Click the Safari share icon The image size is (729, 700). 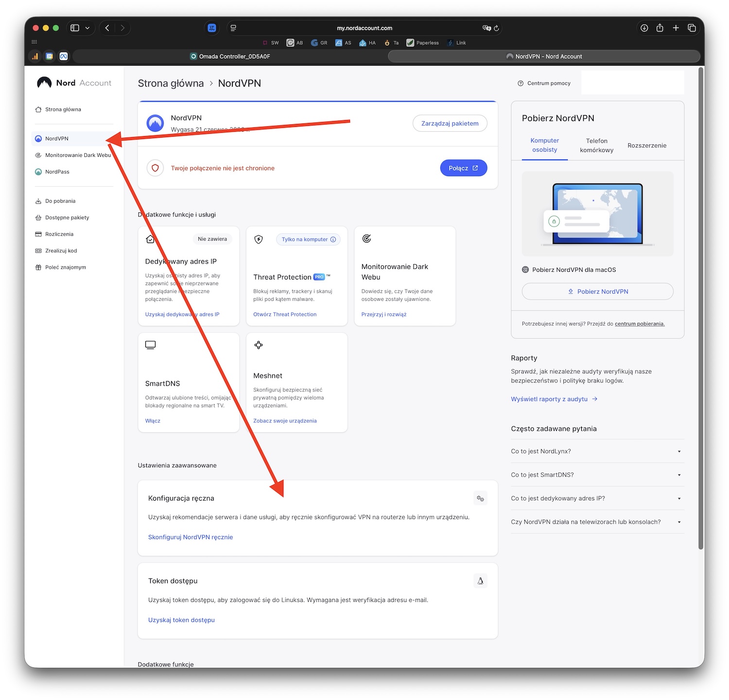pyautogui.click(x=660, y=28)
